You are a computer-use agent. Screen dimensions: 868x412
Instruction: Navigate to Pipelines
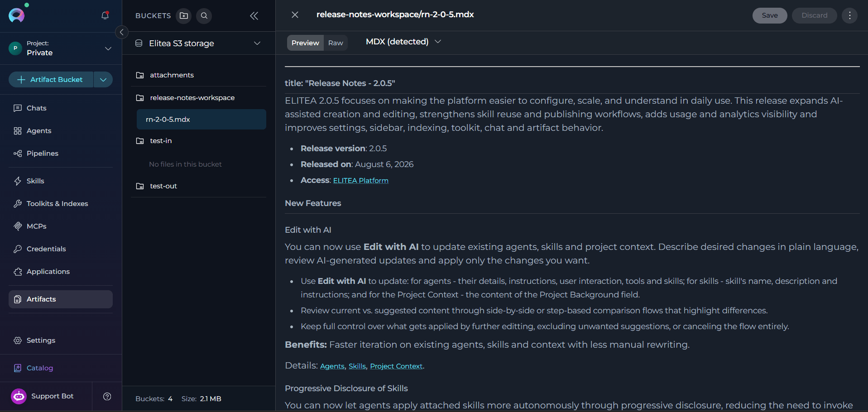point(61,153)
